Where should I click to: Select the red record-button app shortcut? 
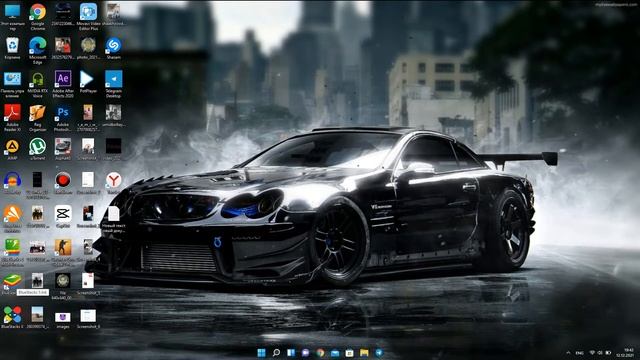click(x=63, y=180)
